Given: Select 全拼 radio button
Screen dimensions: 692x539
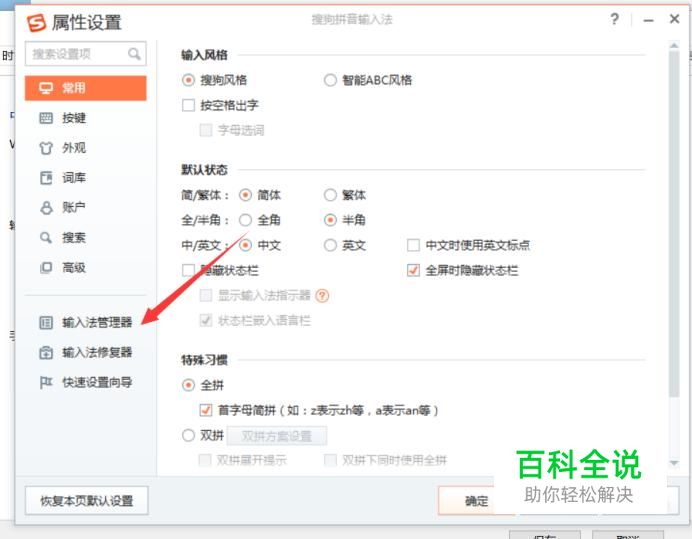Looking at the screenshot, I should point(188,385).
